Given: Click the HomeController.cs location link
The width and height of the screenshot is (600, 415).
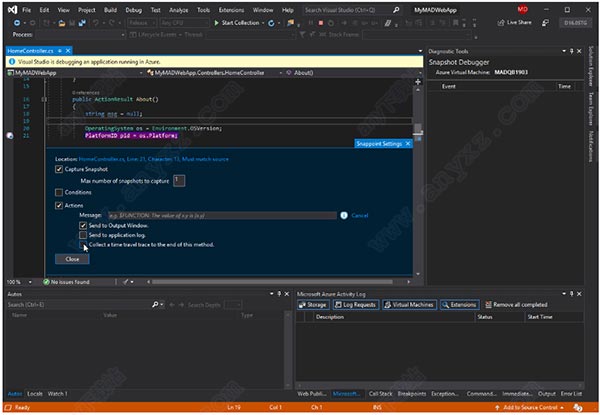Looking at the screenshot, I should [x=153, y=159].
